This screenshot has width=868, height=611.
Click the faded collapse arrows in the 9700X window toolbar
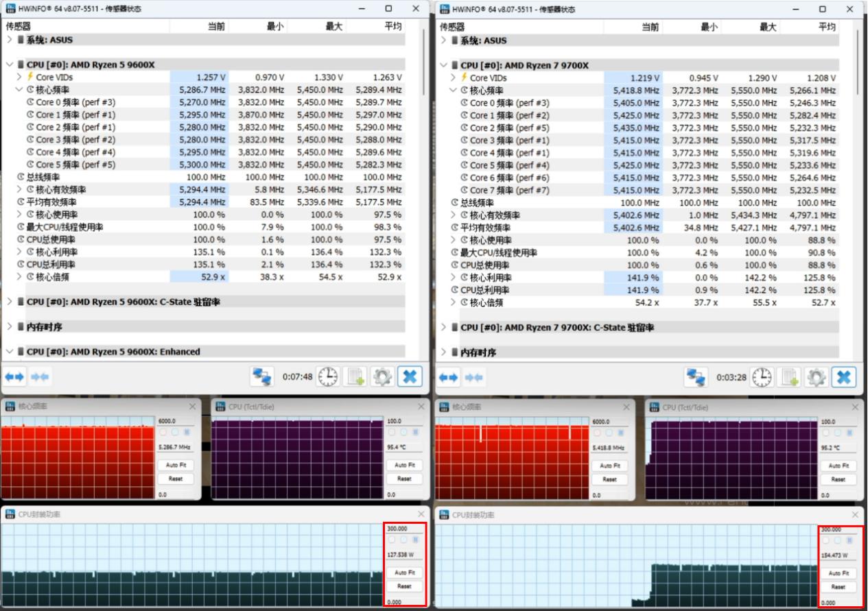pos(475,377)
